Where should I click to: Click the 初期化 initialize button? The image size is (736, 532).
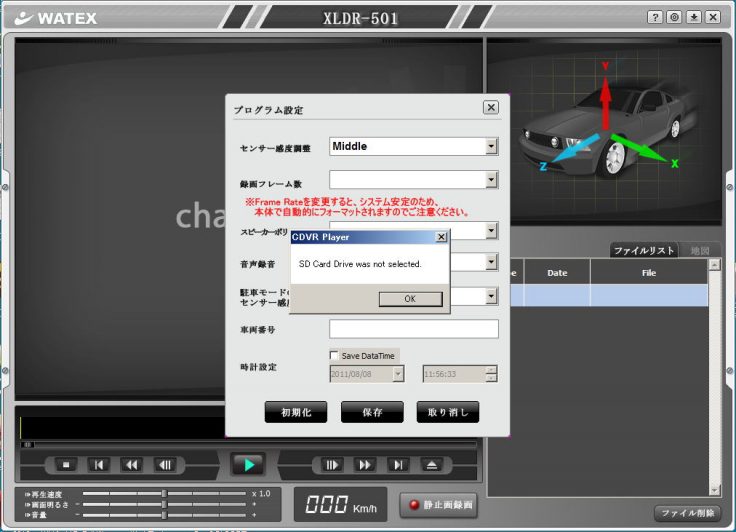coord(296,412)
